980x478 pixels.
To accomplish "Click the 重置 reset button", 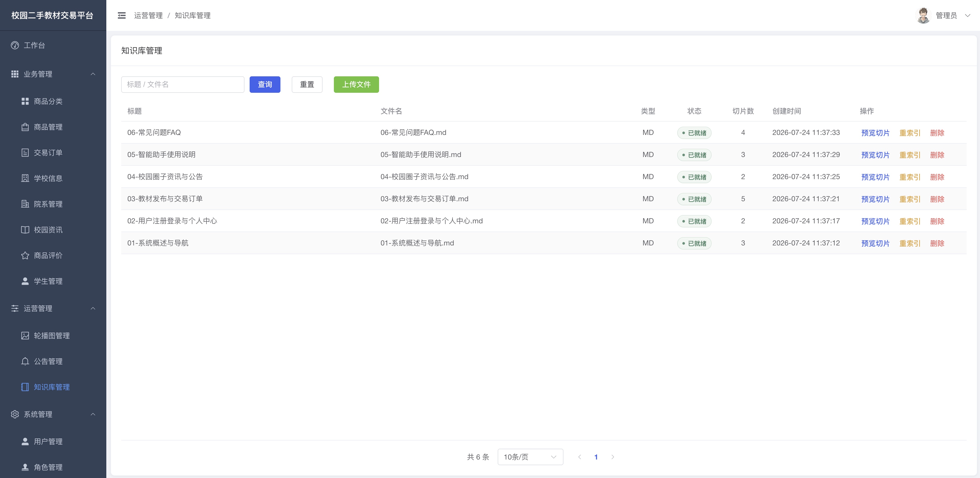I will point(307,85).
